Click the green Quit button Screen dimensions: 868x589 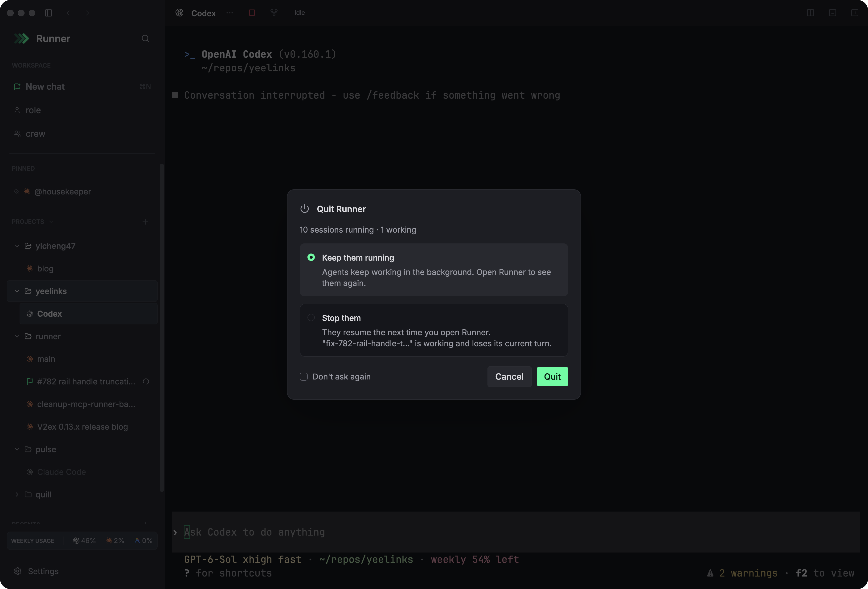pos(552,377)
